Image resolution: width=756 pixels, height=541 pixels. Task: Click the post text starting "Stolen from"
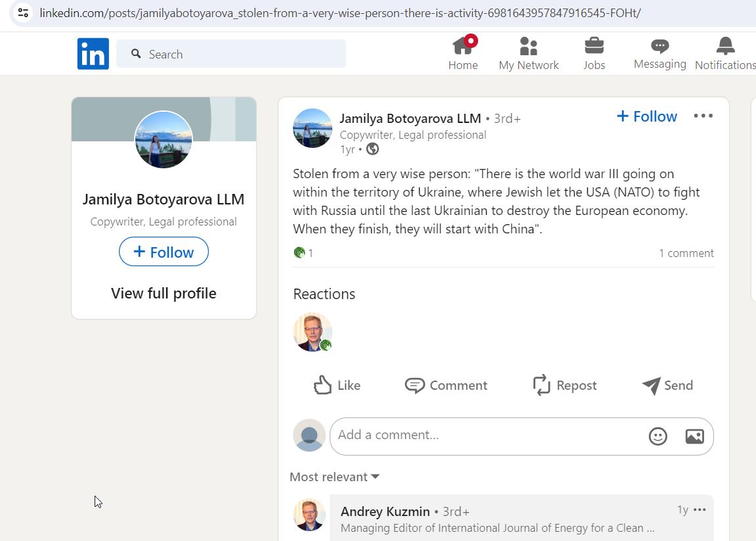497,201
